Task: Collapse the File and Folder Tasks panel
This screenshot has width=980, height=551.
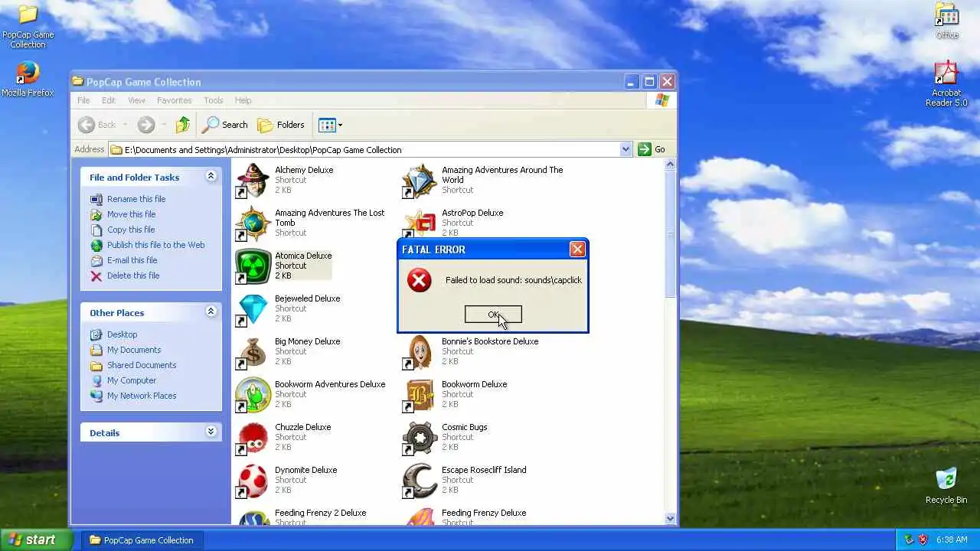Action: coord(211,177)
